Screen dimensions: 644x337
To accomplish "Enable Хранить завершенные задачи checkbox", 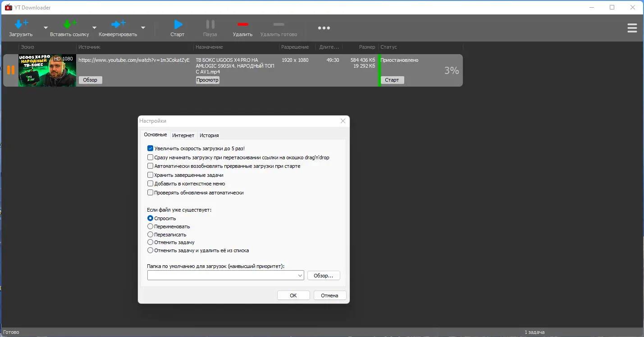I will (x=151, y=175).
